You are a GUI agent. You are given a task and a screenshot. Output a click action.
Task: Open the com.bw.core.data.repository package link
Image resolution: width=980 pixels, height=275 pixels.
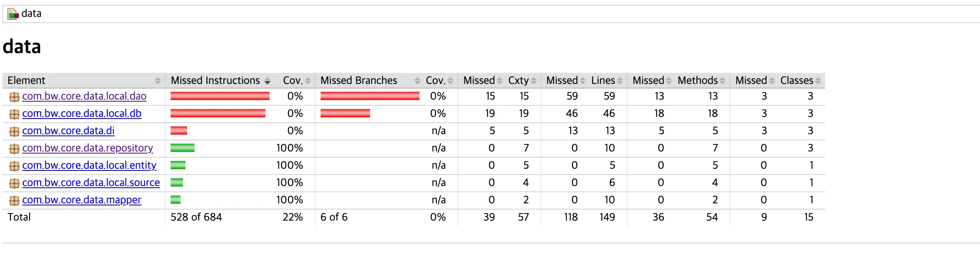point(87,148)
